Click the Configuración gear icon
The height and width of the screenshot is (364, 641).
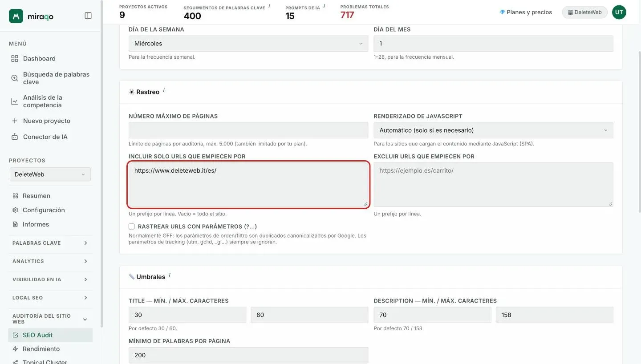15,210
